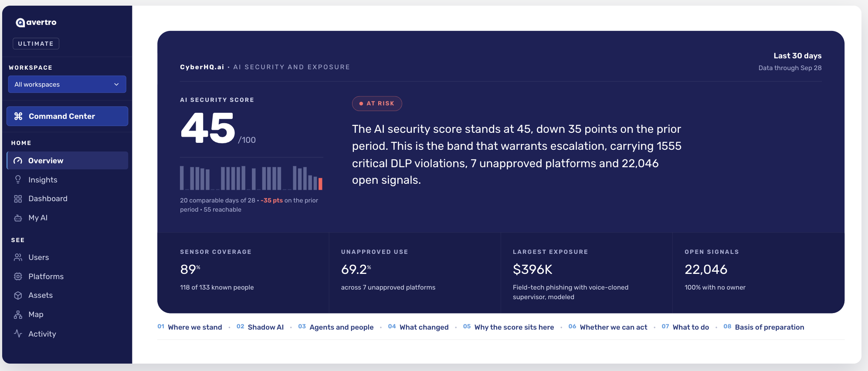Click the Map hierarchy icon

point(18,314)
